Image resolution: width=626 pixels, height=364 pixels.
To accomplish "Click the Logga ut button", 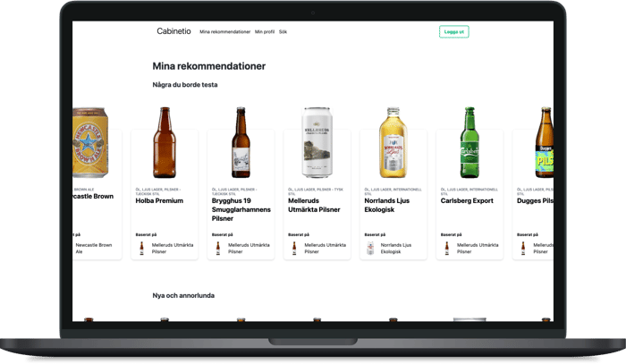I will tap(454, 32).
